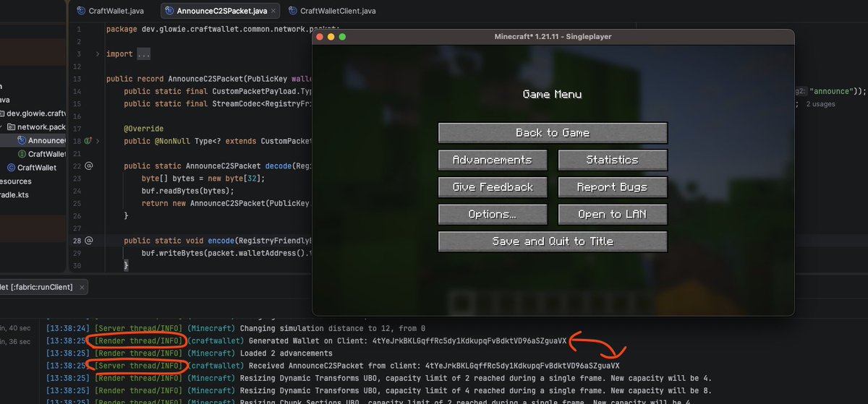Image resolution: width=868 pixels, height=404 pixels.
Task: Click the buf.readBytes(bytes) code line
Action: coord(188,190)
